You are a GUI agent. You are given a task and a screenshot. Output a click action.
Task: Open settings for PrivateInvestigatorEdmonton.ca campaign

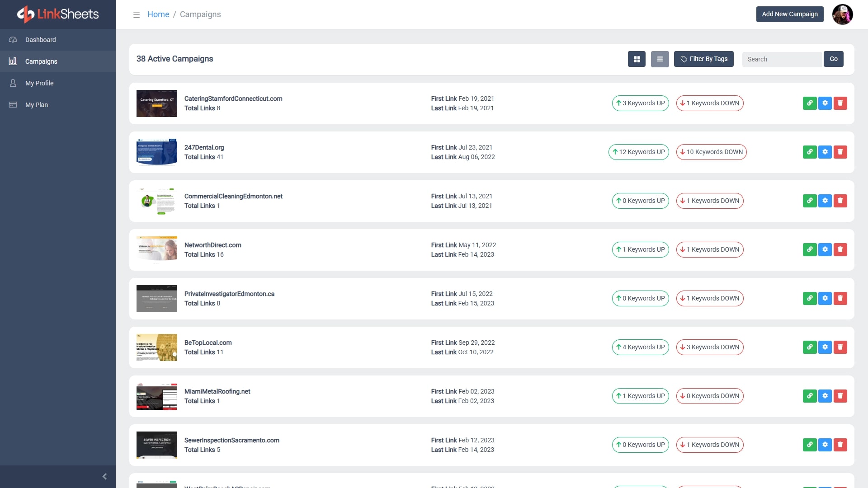coord(825,298)
